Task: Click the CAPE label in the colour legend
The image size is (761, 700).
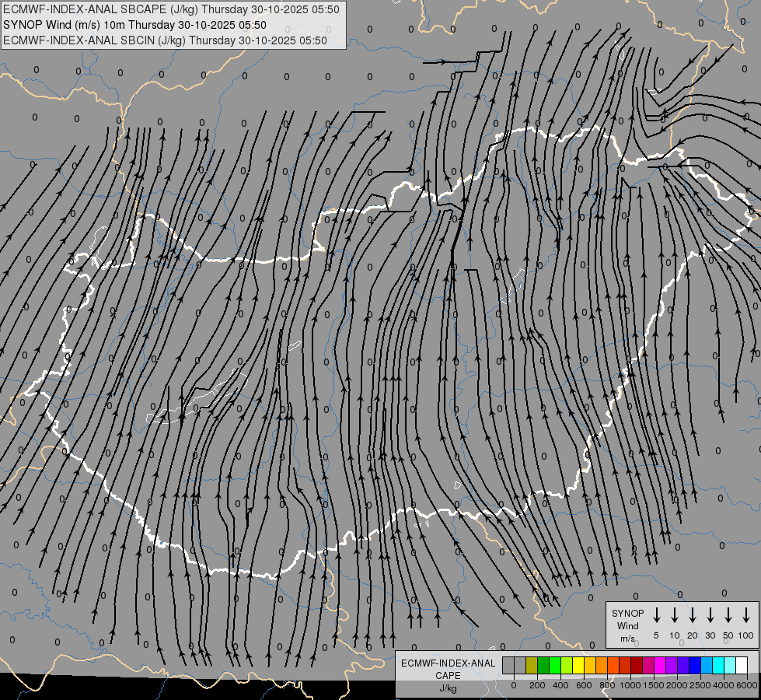Action: point(448,676)
